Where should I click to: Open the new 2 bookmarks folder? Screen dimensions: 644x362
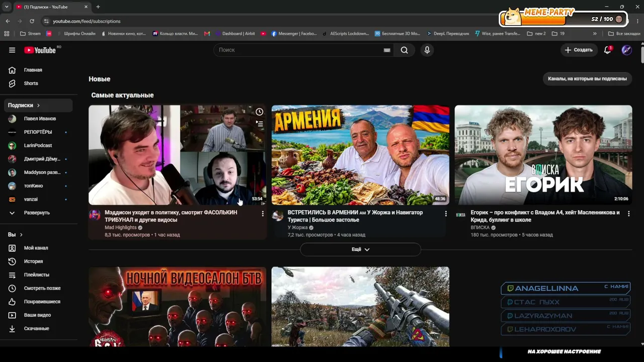[536, 34]
